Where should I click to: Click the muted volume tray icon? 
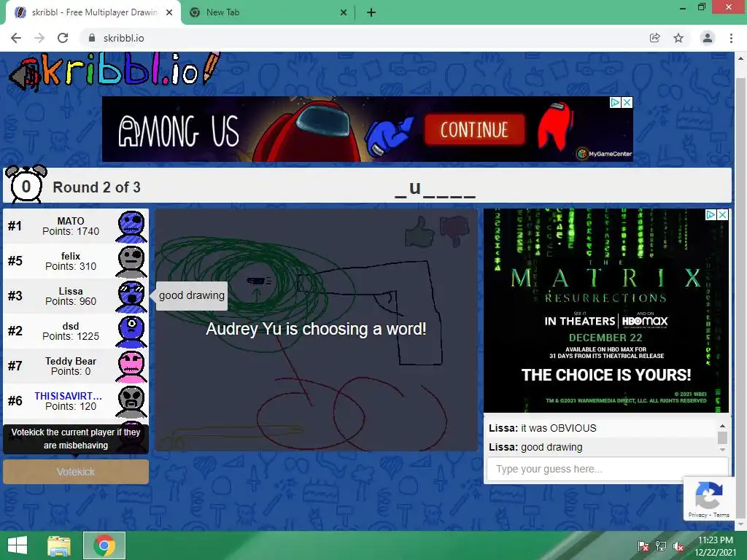point(678,545)
